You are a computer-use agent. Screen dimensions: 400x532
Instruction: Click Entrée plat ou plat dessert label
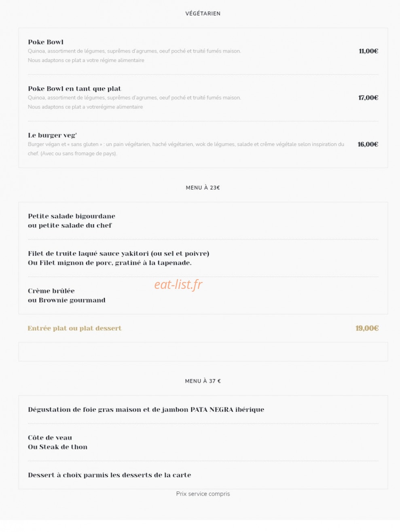(x=74, y=328)
